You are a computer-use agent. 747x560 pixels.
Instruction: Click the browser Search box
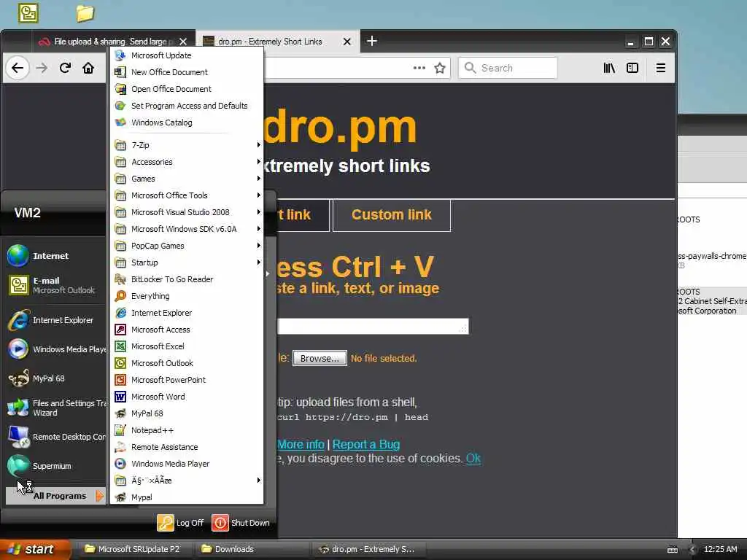click(508, 68)
